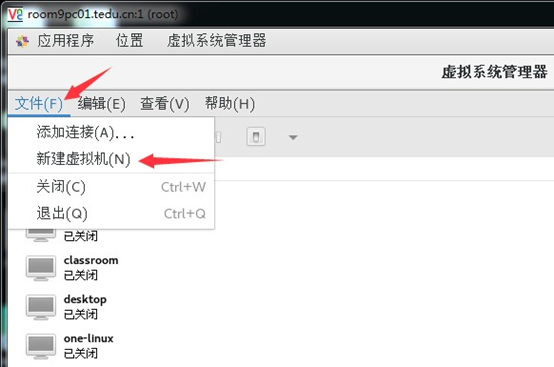Click 虚拟系统管理器 in the top panel
The width and height of the screenshot is (554, 367).
point(216,41)
